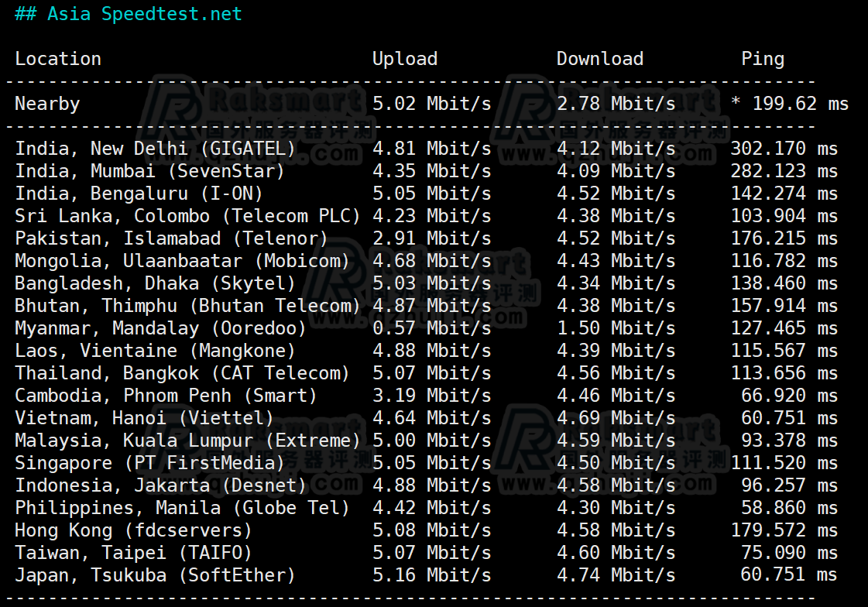868x607 pixels.
Task: Click the "Download" column header
Action: pos(600,59)
